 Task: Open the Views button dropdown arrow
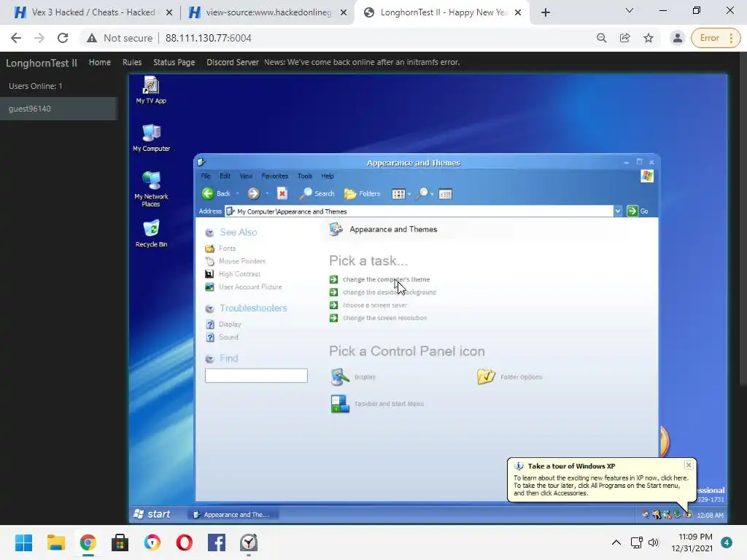[x=409, y=194]
